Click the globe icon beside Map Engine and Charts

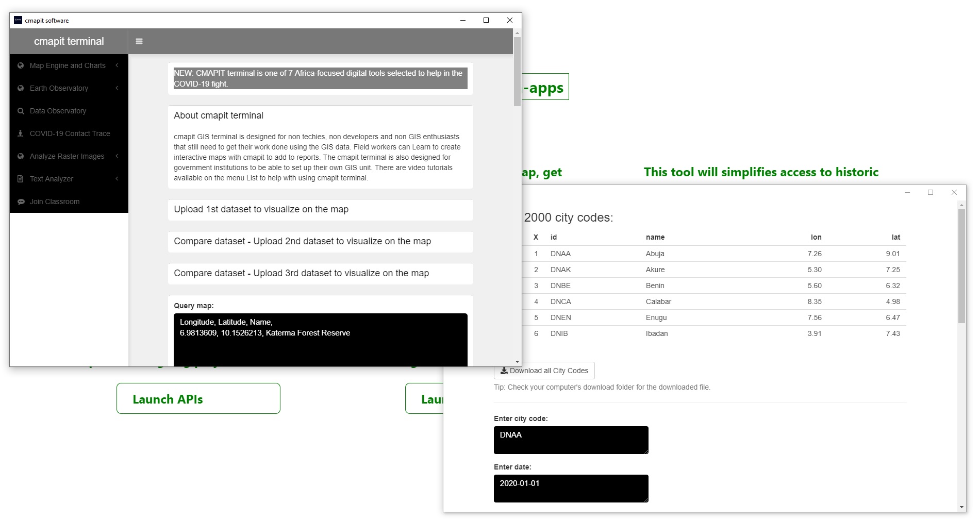[21, 65]
